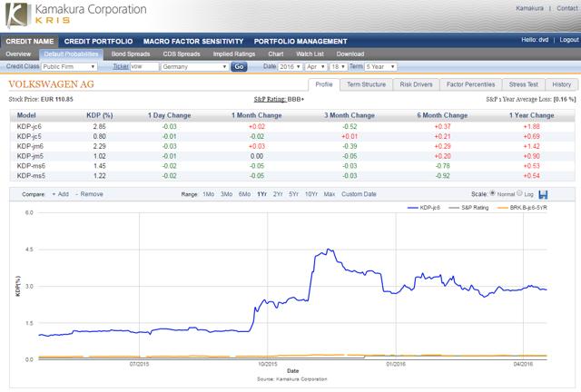Focus the ticker input field
Viewport: 581px width, 392px height.
pyautogui.click(x=144, y=66)
